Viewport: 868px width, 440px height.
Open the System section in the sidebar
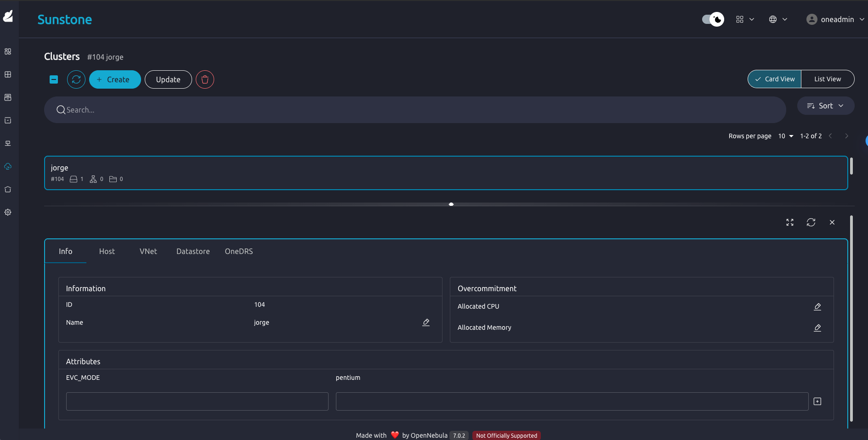point(8,189)
